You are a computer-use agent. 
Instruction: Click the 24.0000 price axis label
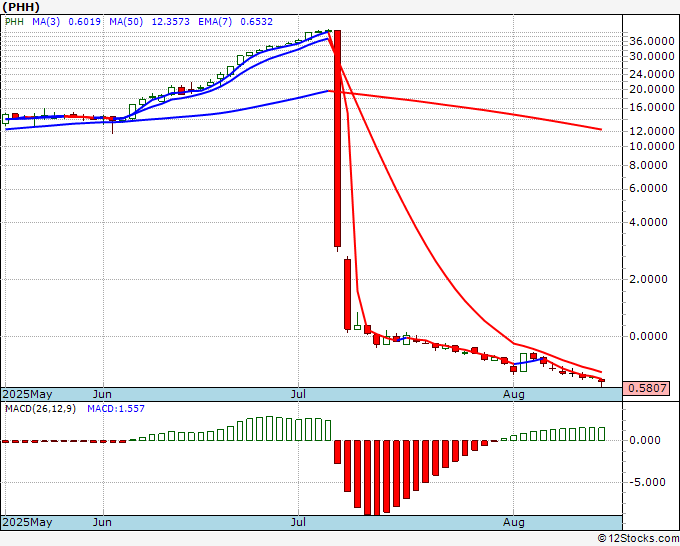coord(652,74)
